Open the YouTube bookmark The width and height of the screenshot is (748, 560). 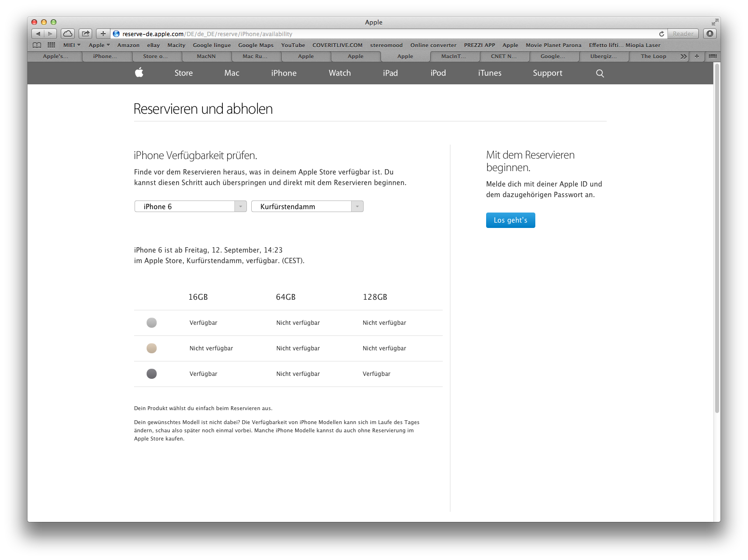click(x=293, y=45)
